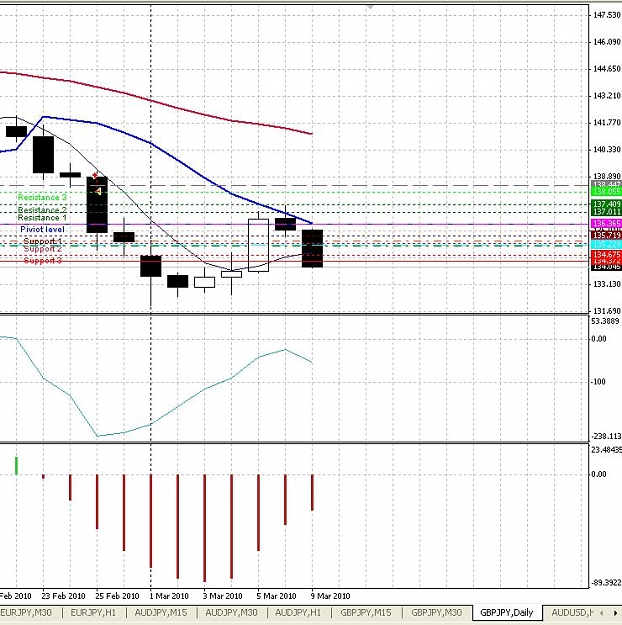Image resolution: width=622 pixels, height=625 pixels.
Task: Click the active GBPJPY,Daily tab
Action: pos(507,612)
